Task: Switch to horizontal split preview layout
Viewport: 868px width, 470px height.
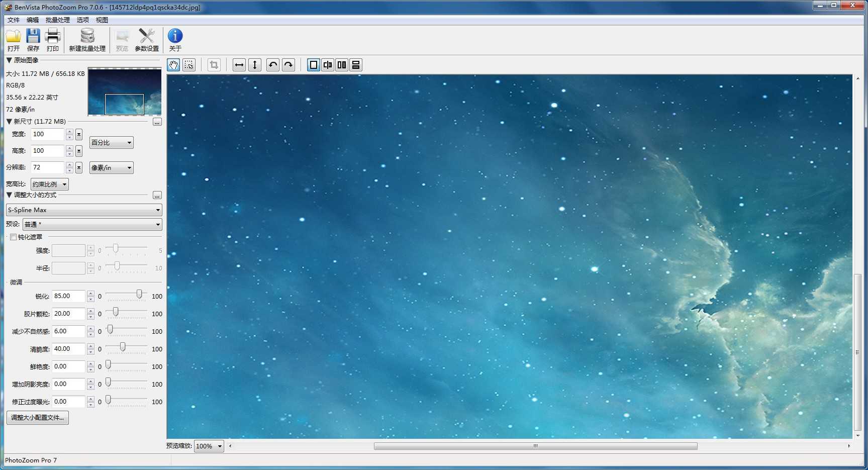Action: (356, 65)
